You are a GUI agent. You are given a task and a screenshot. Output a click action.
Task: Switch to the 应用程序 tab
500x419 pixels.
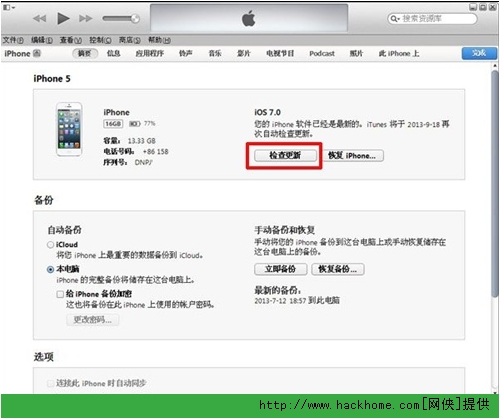[x=150, y=53]
